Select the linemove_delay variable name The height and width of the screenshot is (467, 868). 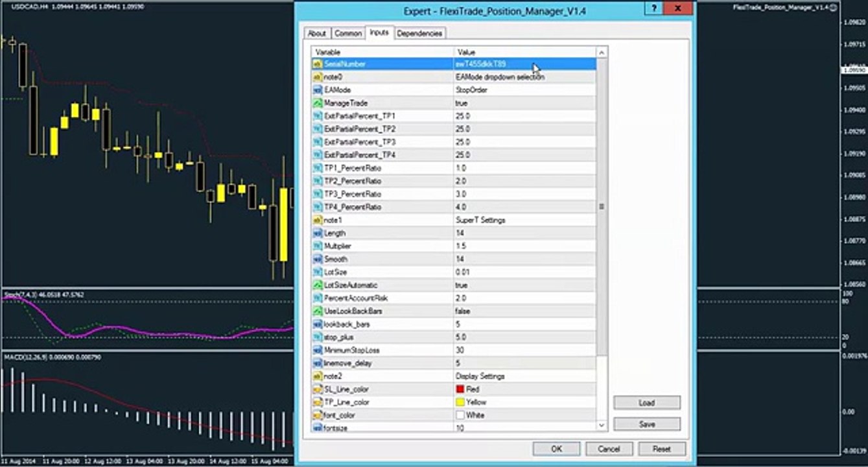[347, 363]
